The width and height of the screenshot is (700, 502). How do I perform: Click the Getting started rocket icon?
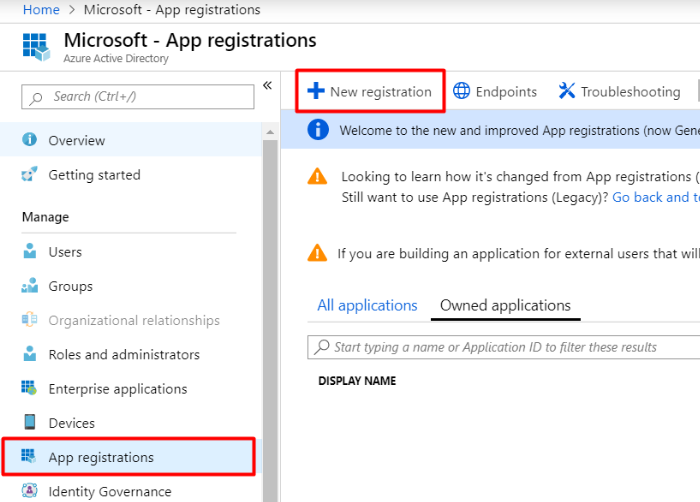[29, 174]
